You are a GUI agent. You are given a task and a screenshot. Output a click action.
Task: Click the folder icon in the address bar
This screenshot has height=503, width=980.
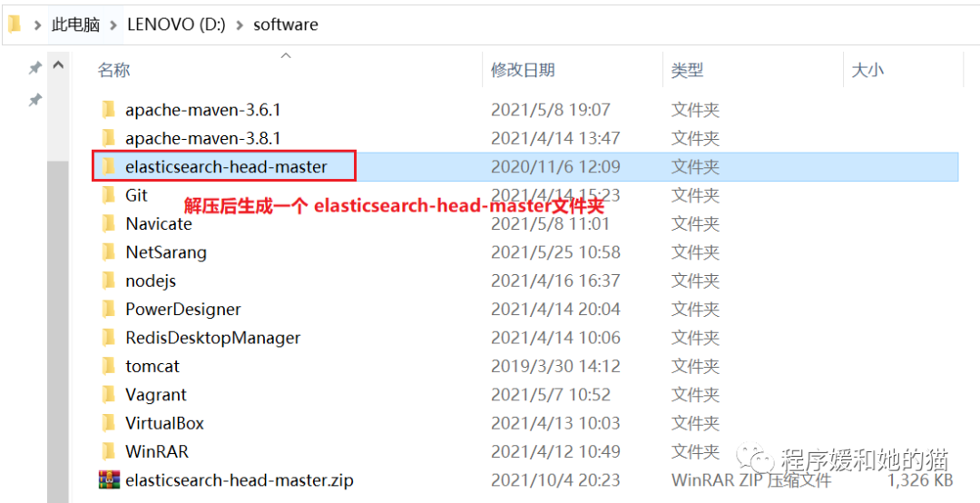15,25
